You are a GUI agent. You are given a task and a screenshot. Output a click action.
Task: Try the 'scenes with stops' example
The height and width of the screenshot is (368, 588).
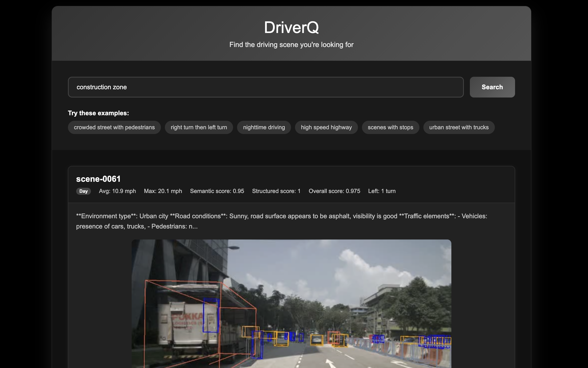click(390, 127)
